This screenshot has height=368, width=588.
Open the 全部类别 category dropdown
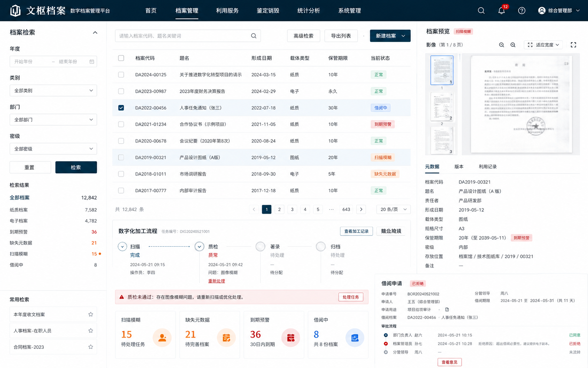click(53, 91)
